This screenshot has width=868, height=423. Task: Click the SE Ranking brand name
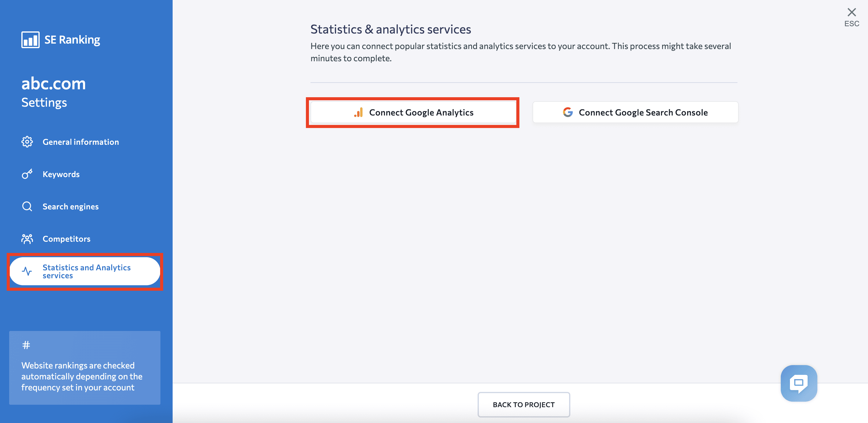(72, 40)
